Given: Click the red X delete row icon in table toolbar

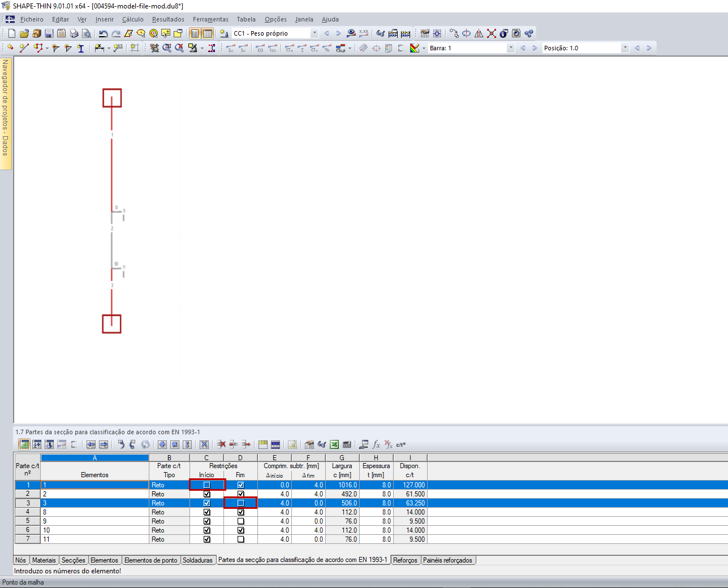Looking at the screenshot, I should (221, 444).
